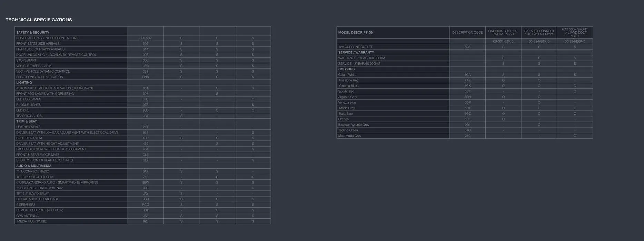The width and height of the screenshot is (644, 241).
Task: Click the Vehicle Theft Alarm row label
Action: tap(33, 66)
